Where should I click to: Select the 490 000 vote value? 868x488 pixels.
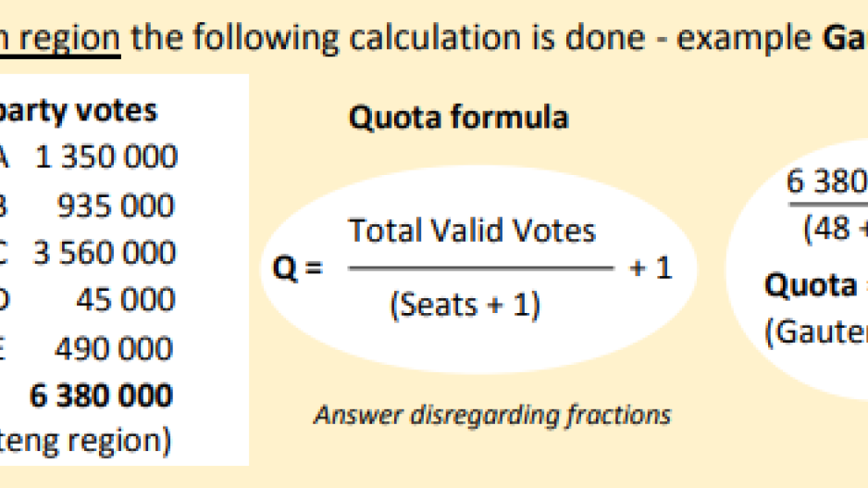tap(113, 348)
